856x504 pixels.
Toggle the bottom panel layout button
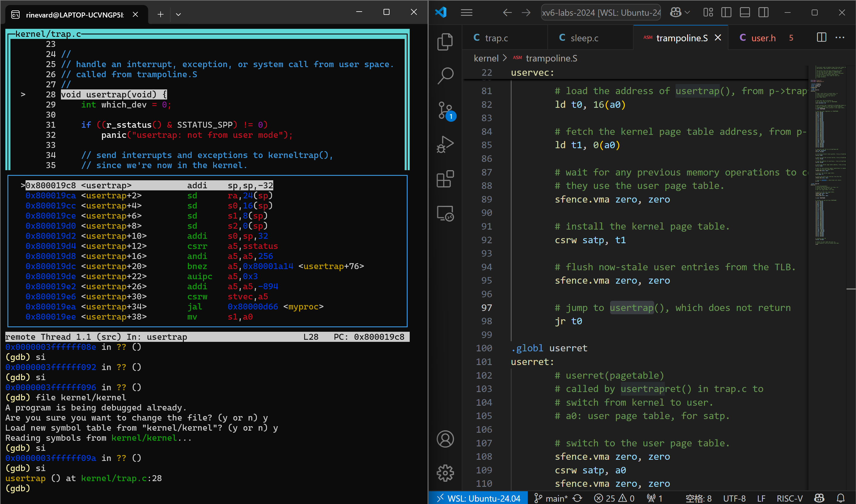(x=745, y=12)
